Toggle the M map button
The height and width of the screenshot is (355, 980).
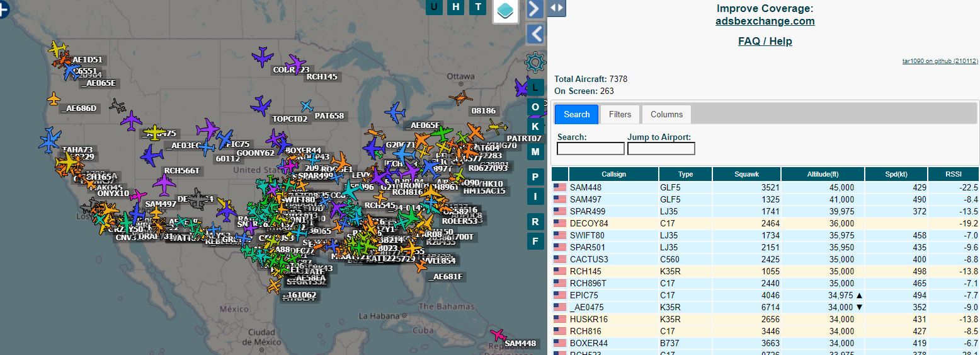(535, 151)
